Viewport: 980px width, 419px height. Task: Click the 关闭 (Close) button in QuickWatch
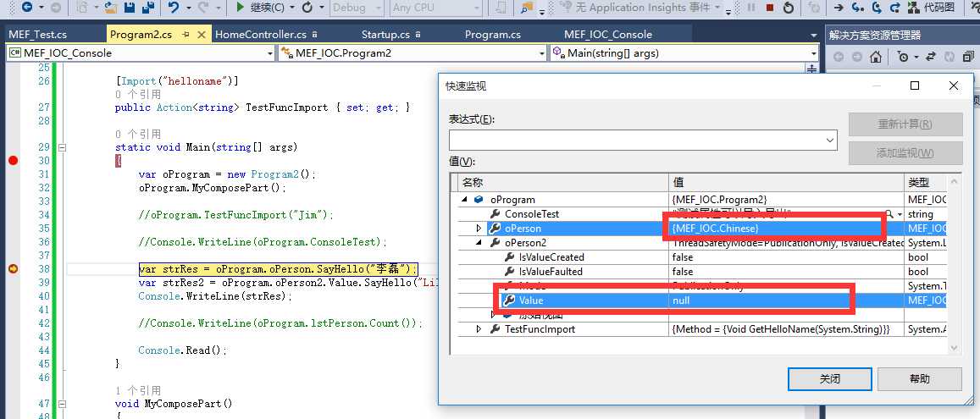tap(830, 378)
